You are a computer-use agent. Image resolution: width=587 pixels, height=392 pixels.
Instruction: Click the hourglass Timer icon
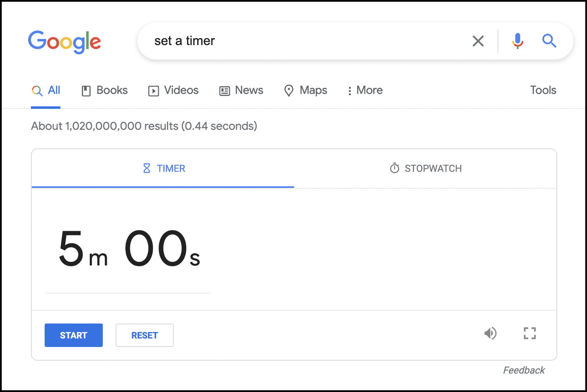click(x=147, y=168)
